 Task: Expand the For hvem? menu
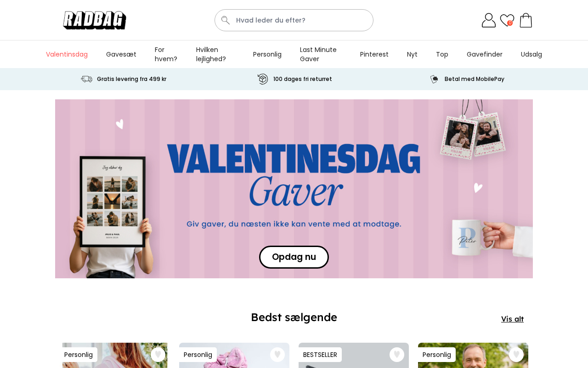coord(166,54)
